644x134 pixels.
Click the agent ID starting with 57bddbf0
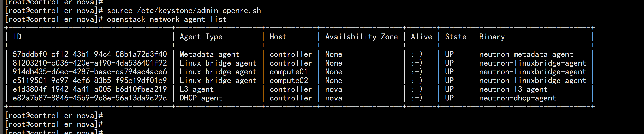tap(90, 54)
